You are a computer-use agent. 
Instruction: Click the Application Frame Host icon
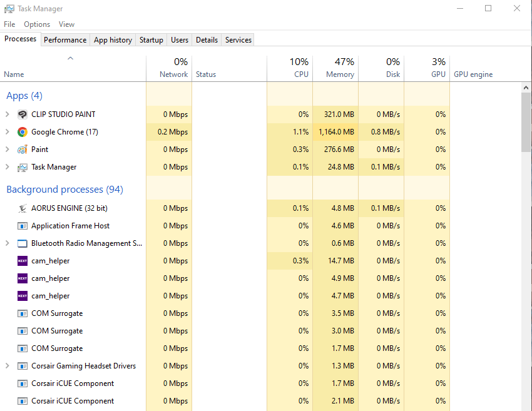23,226
